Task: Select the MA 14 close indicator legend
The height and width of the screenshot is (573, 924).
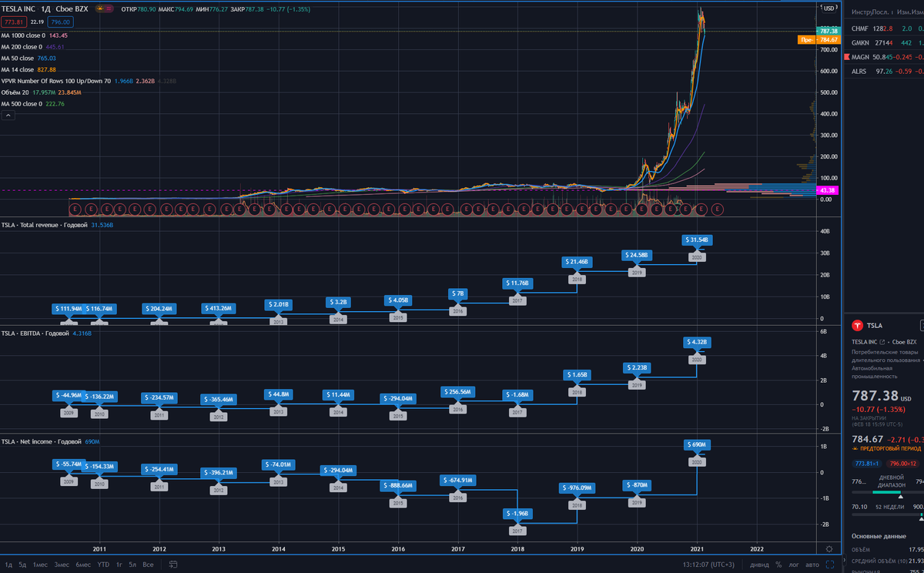Action: (28, 69)
